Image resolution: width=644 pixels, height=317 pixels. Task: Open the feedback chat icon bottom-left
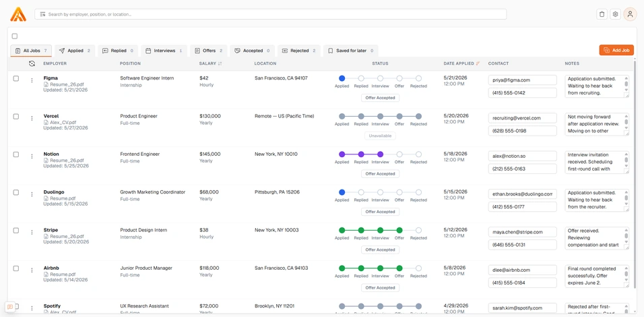click(x=10, y=307)
